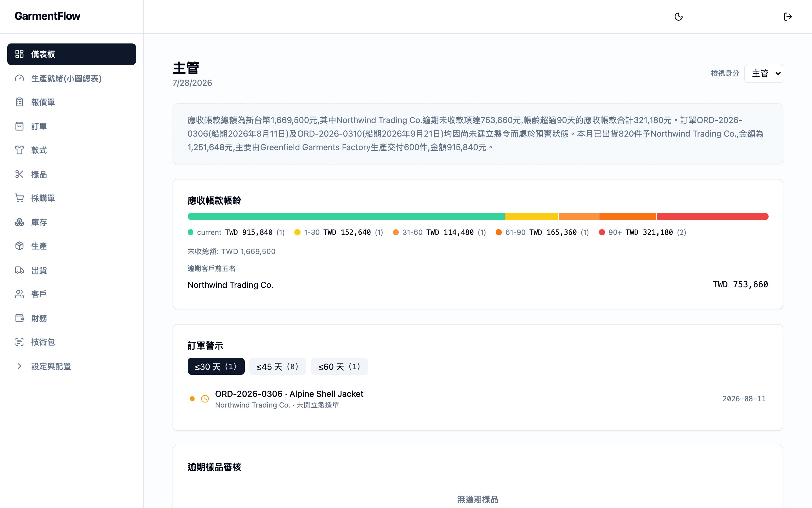Expand the 設定與配置 chevron
This screenshot has height=508, width=812.
[19, 366]
